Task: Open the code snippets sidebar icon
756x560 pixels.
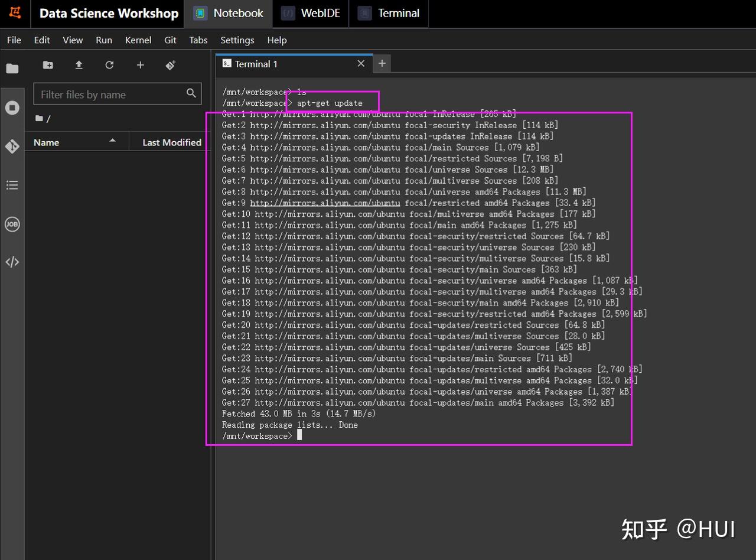Action: click(12, 262)
